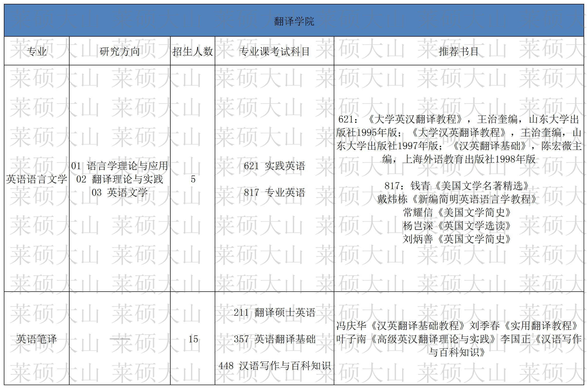Click 357 英语翻译基础 subject
The width and height of the screenshot is (588, 389).
pyautogui.click(x=275, y=339)
